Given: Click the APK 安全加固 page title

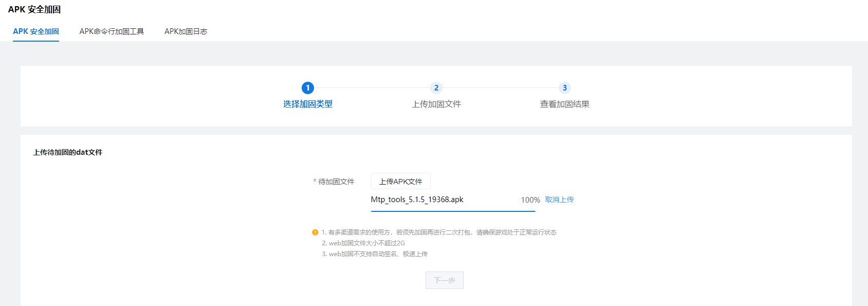Looking at the screenshot, I should tap(34, 9).
